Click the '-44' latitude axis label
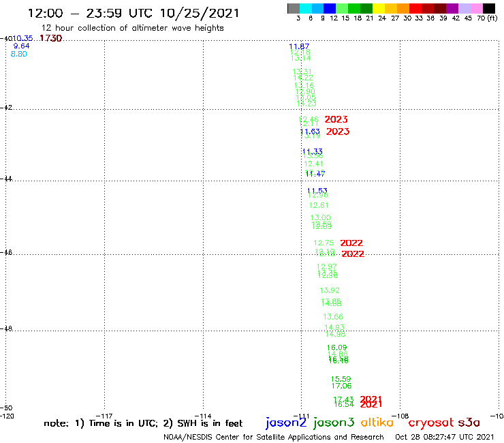 [x=6, y=179]
